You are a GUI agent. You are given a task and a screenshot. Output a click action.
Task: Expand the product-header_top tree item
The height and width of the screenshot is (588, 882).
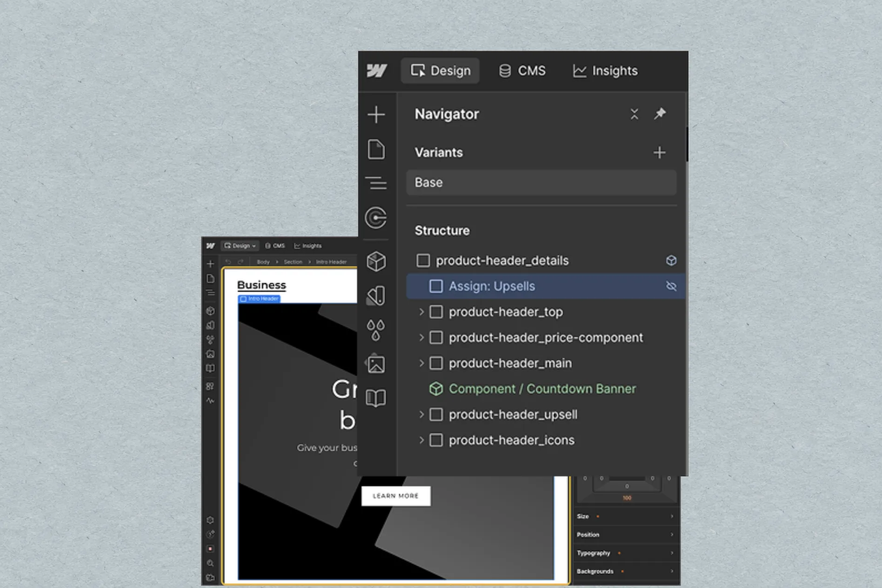pyautogui.click(x=421, y=312)
